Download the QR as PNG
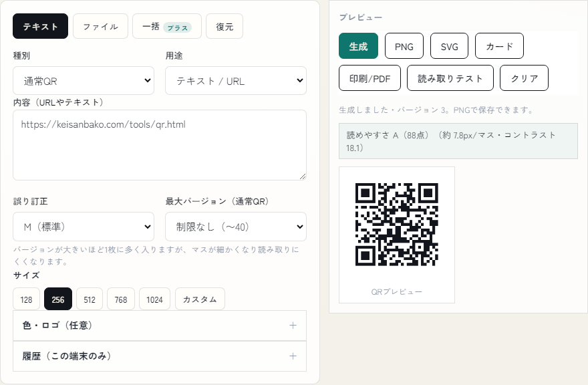Viewport: 588px width, 385px height. tap(404, 46)
